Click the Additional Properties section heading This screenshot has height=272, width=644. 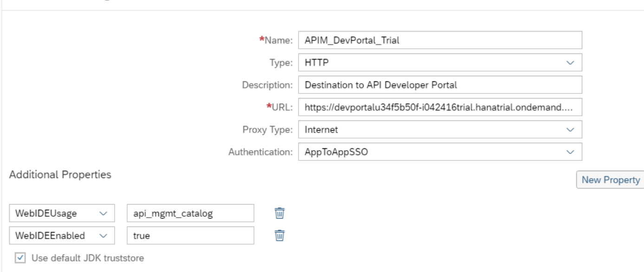click(x=60, y=175)
